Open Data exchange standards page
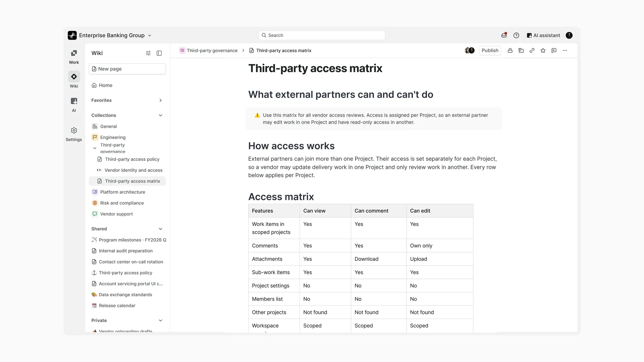Screen dimensions: 644x362 point(127,295)
